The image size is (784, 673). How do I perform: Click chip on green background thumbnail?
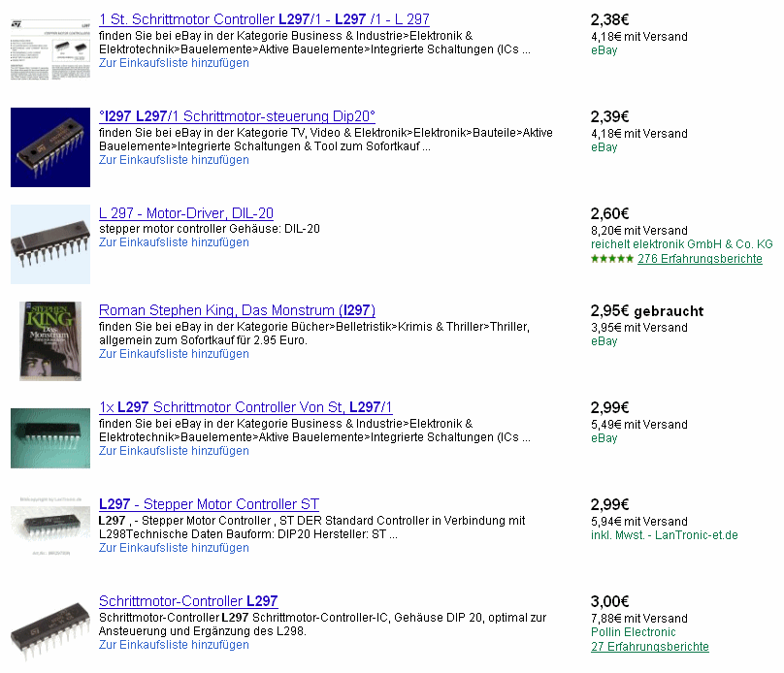(50, 438)
